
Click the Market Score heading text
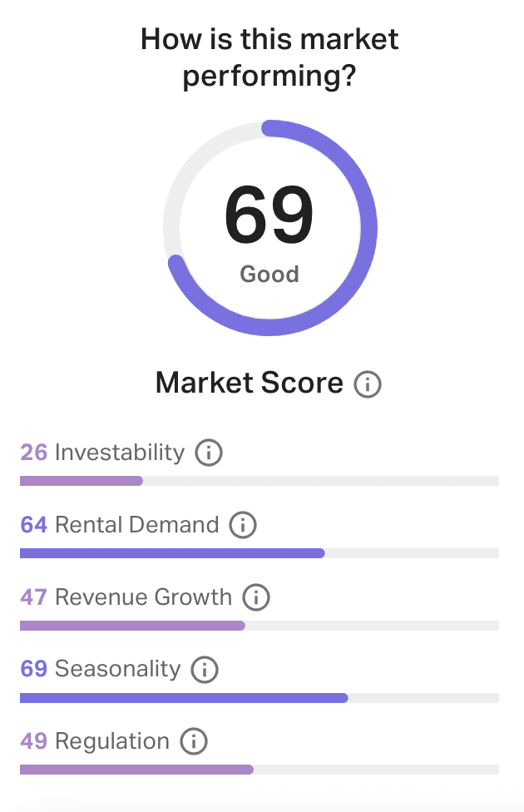[x=249, y=384]
